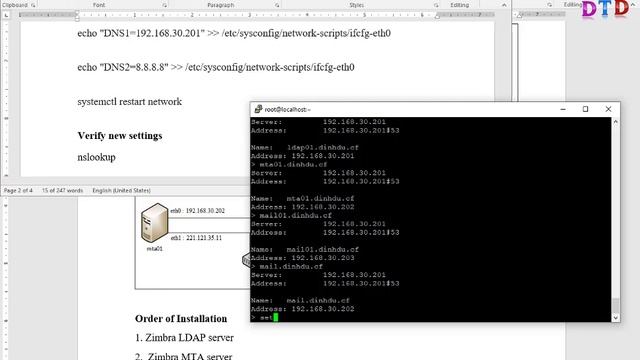Click the '> mta01.dinhdu.cf' terminal query

(289, 164)
